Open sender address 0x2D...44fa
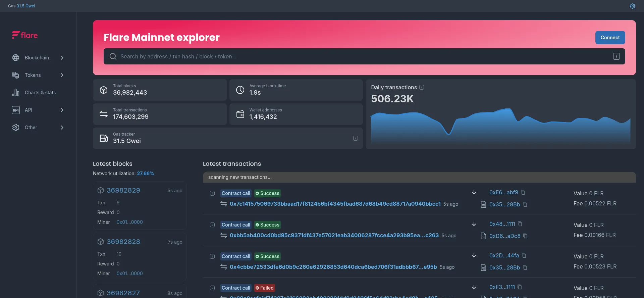 (504, 255)
